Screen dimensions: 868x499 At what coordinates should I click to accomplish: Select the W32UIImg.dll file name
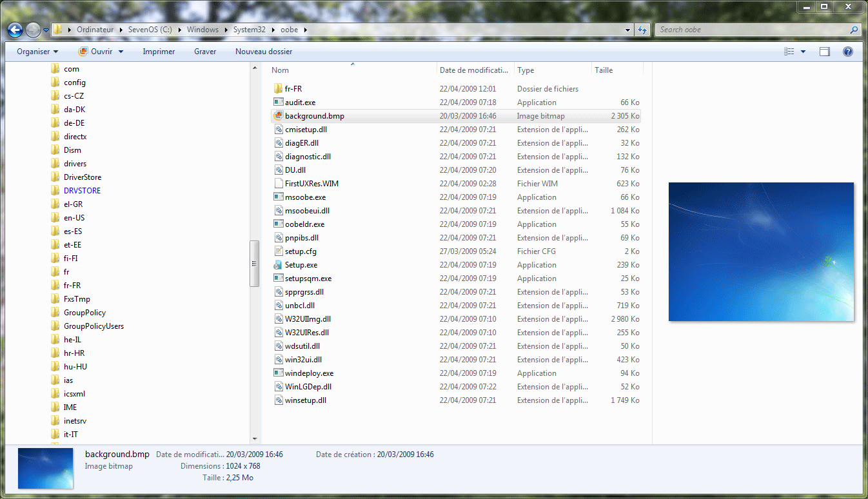coord(308,319)
